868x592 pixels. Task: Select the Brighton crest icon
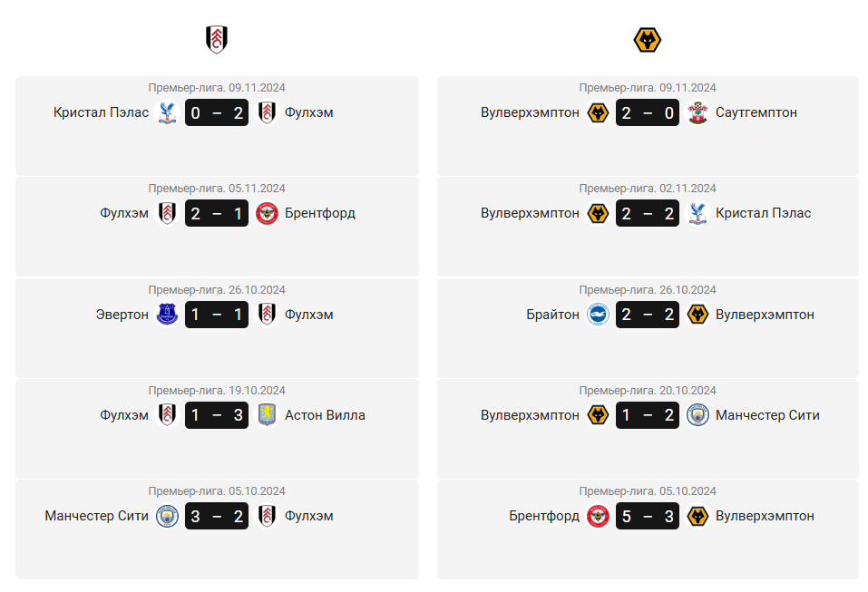tap(598, 315)
